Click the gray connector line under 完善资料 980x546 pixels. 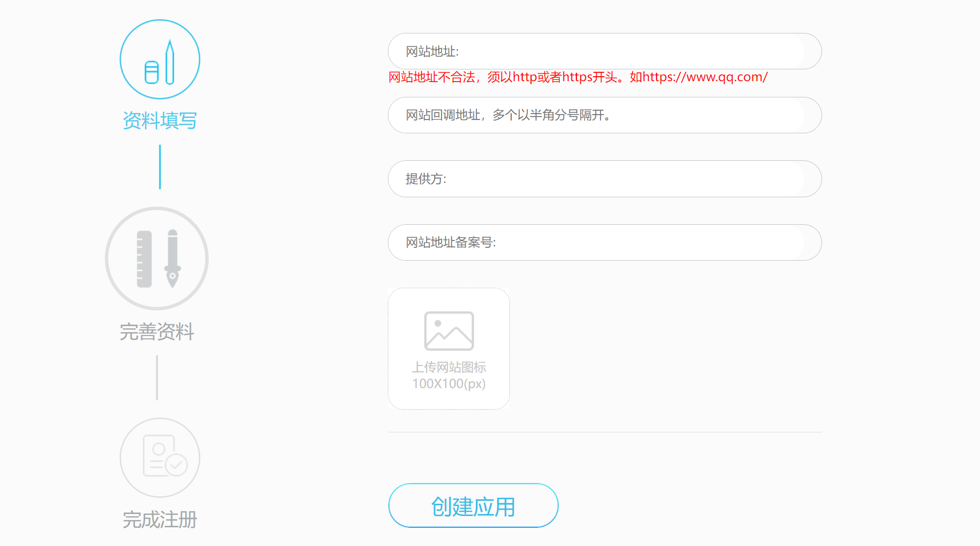157,378
